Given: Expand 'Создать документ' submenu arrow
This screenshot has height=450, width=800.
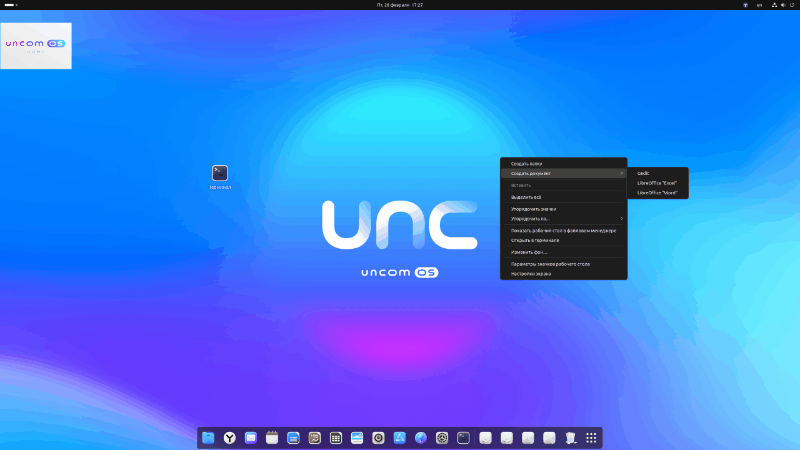Looking at the screenshot, I should pos(621,173).
